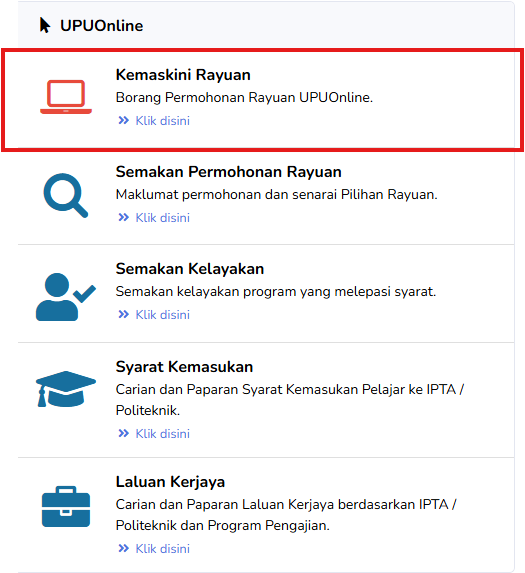The width and height of the screenshot is (525, 573).
Task: Open Klik disini link for Kemaskini Rayuan
Action: [163, 121]
